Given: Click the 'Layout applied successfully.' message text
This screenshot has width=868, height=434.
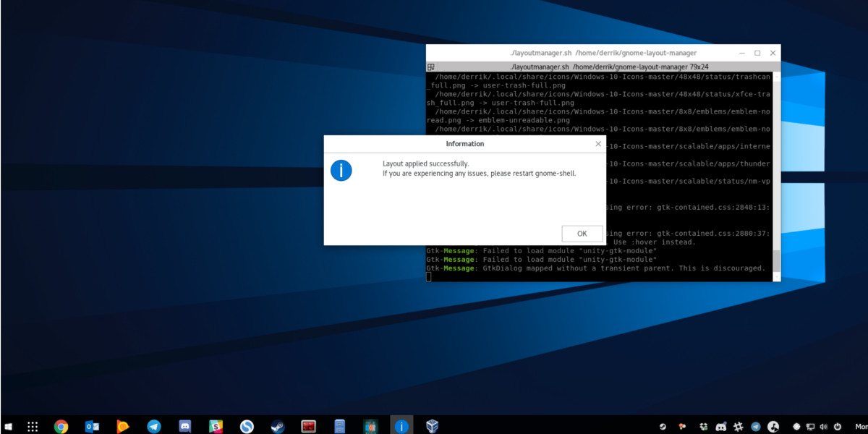Looking at the screenshot, I should [426, 163].
